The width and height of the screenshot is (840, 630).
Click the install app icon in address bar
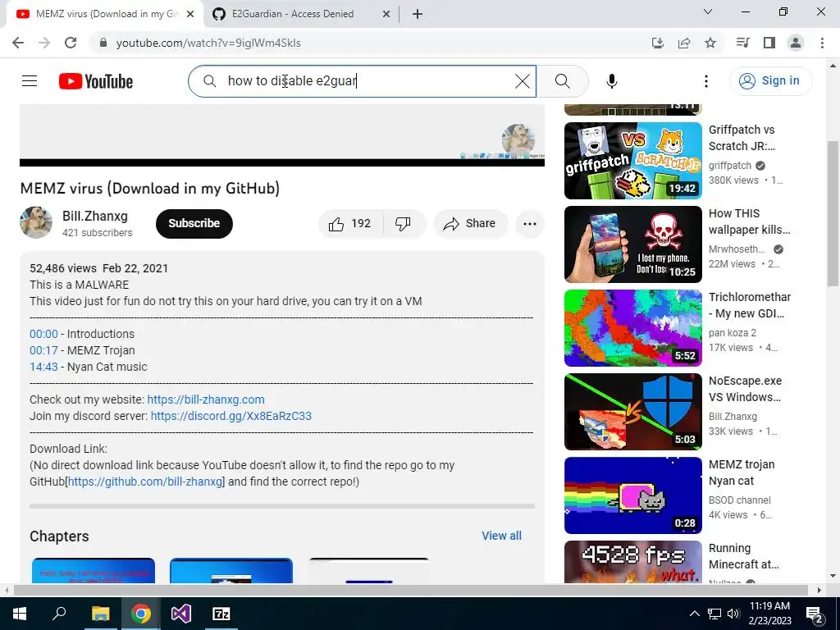[658, 43]
